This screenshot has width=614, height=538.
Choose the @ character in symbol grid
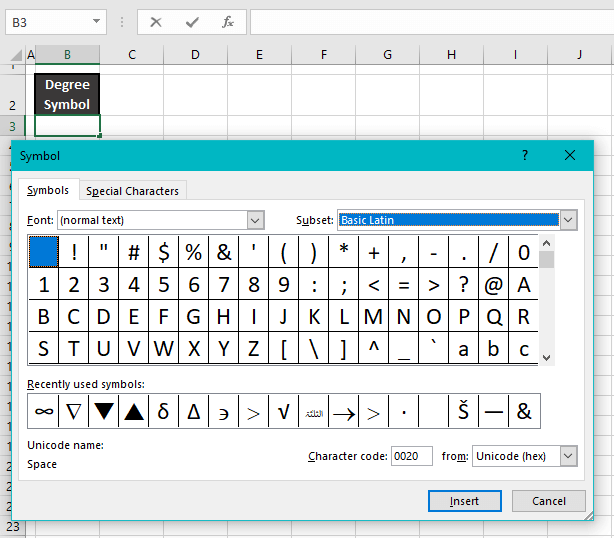(493, 285)
